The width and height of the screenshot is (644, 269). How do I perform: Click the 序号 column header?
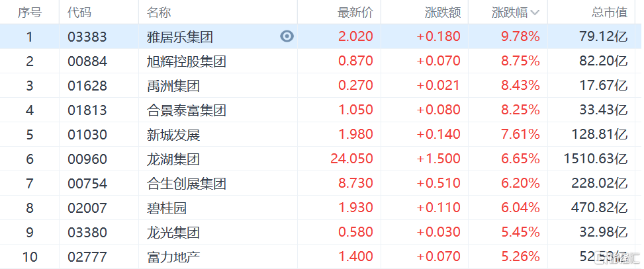(29, 13)
